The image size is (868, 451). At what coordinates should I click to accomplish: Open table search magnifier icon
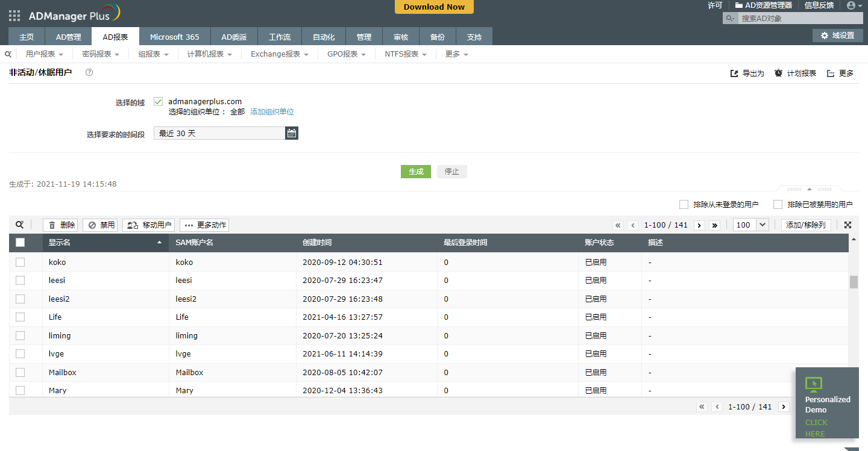coord(19,225)
